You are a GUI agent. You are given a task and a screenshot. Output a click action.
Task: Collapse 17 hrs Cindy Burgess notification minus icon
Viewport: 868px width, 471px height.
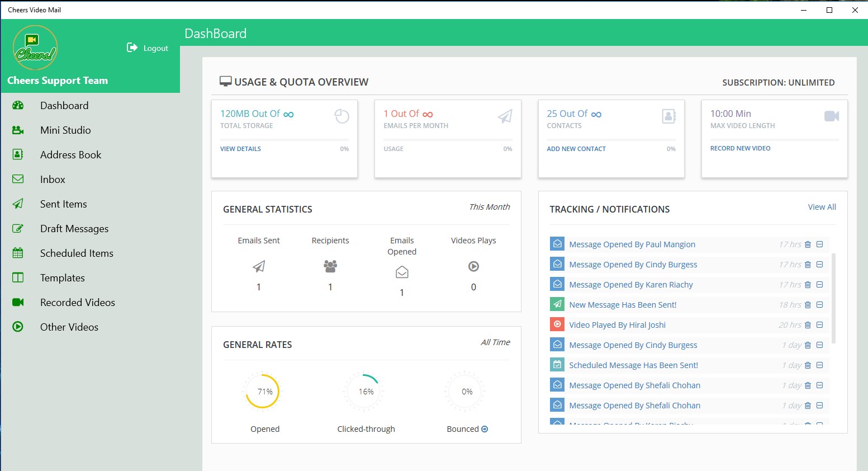pyautogui.click(x=819, y=265)
